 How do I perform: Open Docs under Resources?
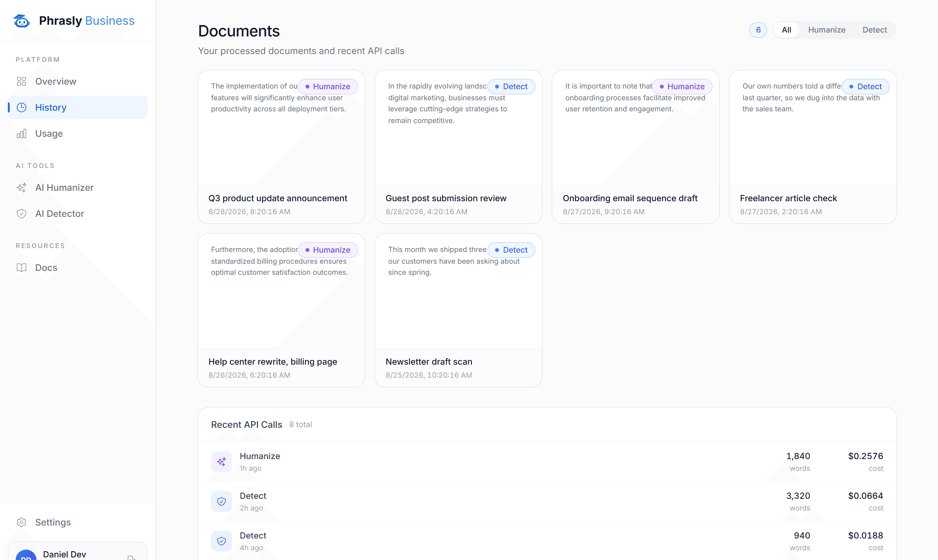click(78, 268)
